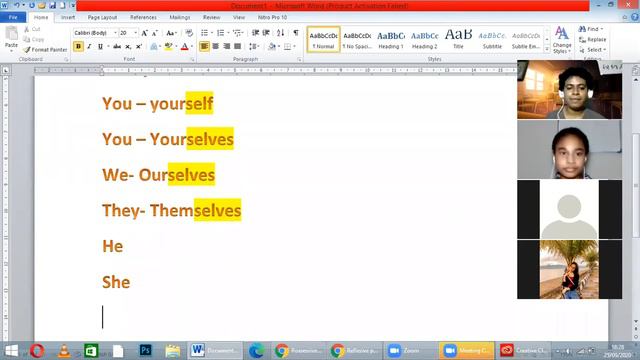Apply red font color
Viewport: 640px width, 360px height.
tap(184, 46)
